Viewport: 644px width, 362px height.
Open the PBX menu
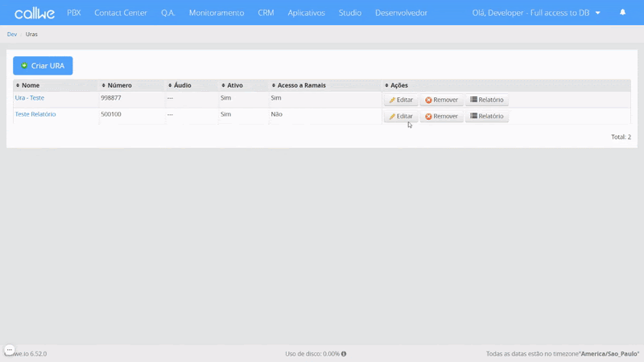74,13
